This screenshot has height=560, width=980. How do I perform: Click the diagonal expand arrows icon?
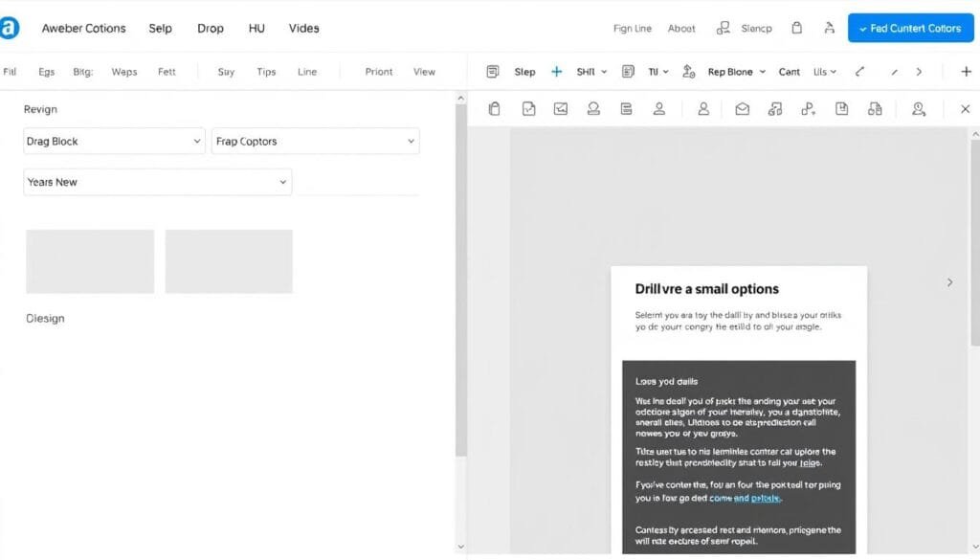pos(858,72)
